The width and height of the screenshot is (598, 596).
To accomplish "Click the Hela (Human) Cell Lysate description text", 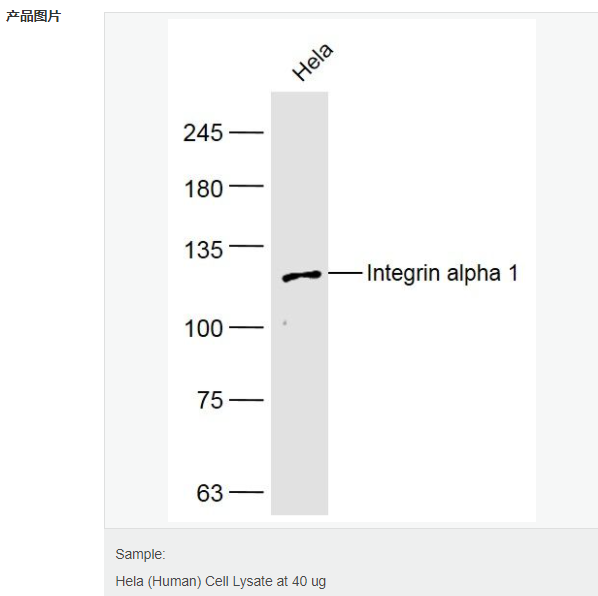I will click(x=221, y=582).
